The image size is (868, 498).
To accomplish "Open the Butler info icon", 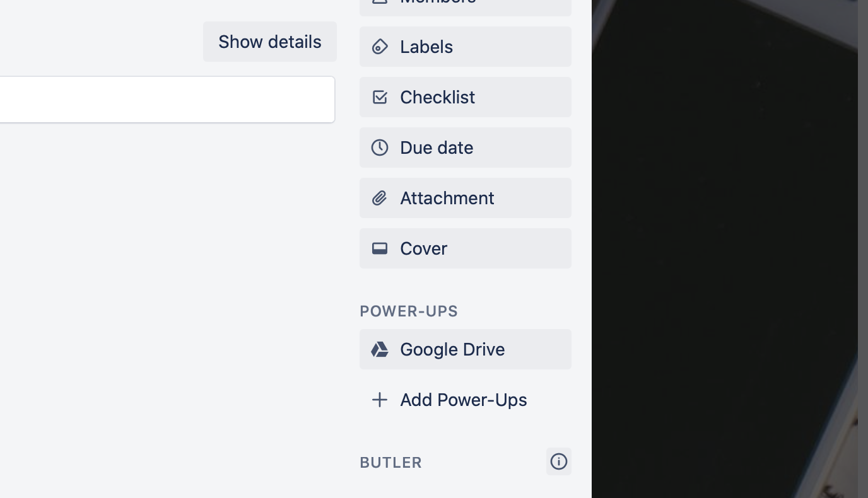I will click(558, 461).
